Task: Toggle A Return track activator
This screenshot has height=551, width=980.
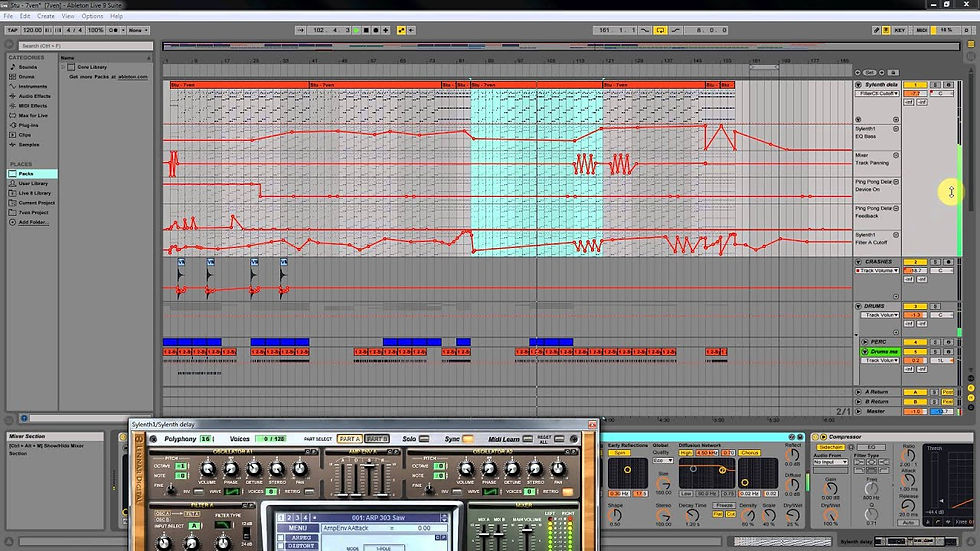Action: 916,392
